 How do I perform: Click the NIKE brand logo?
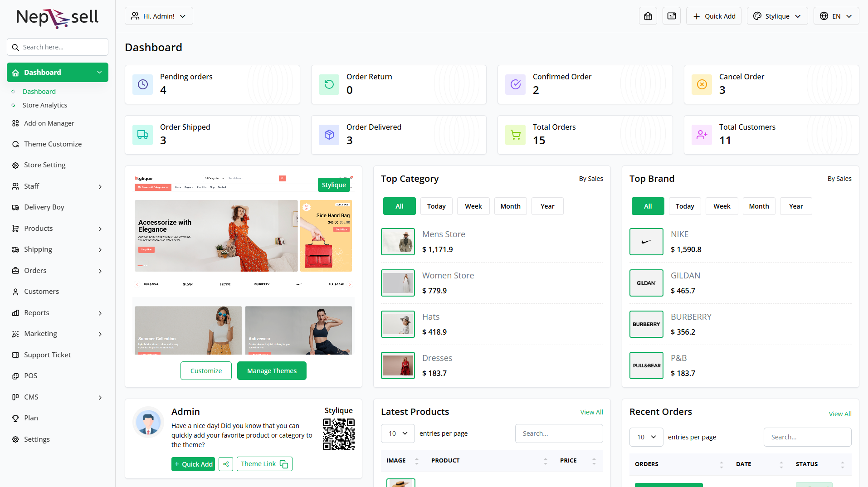[646, 242]
